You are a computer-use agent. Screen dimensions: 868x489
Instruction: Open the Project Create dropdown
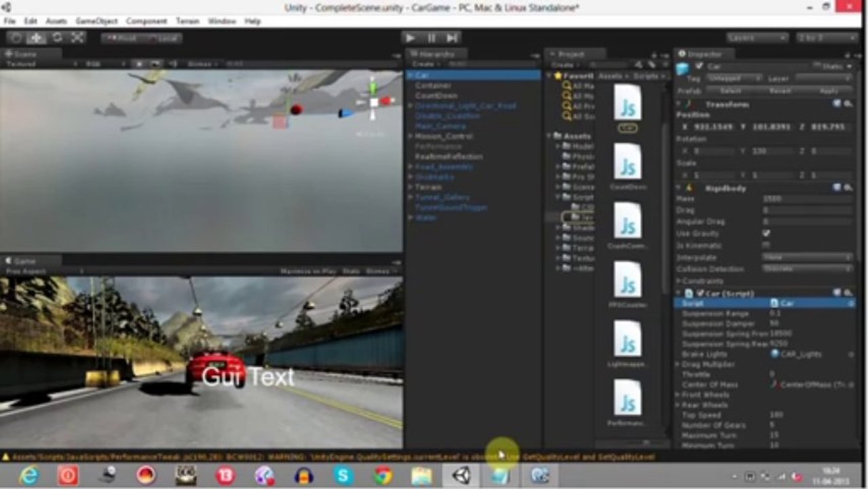(x=565, y=65)
